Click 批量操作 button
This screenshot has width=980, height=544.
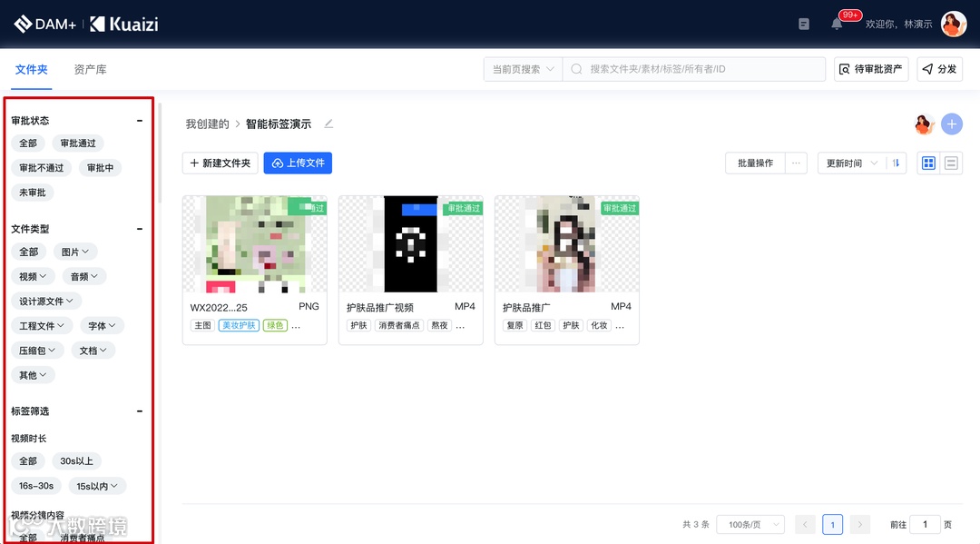tap(755, 163)
